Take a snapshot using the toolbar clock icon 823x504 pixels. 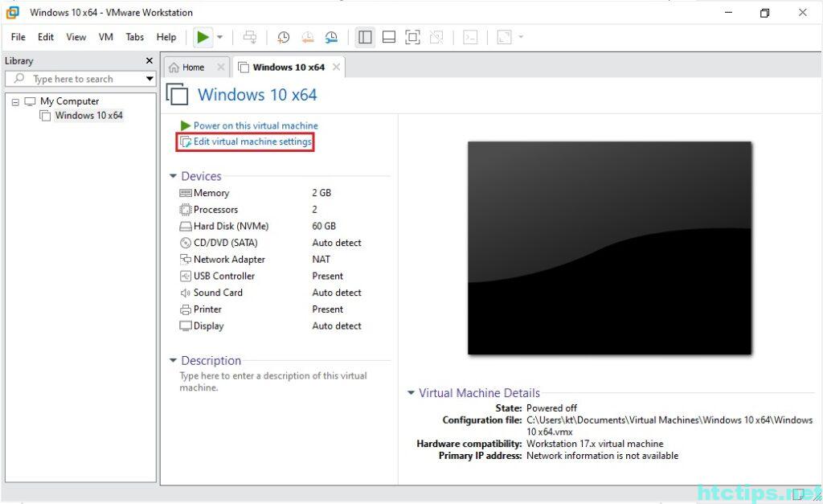(x=284, y=37)
